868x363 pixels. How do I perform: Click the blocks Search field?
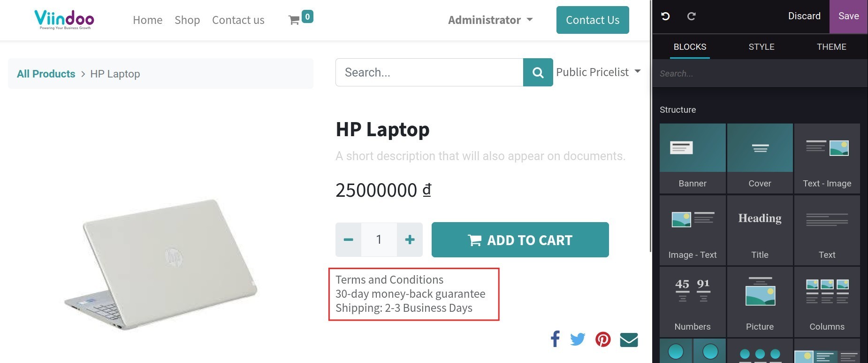point(759,74)
